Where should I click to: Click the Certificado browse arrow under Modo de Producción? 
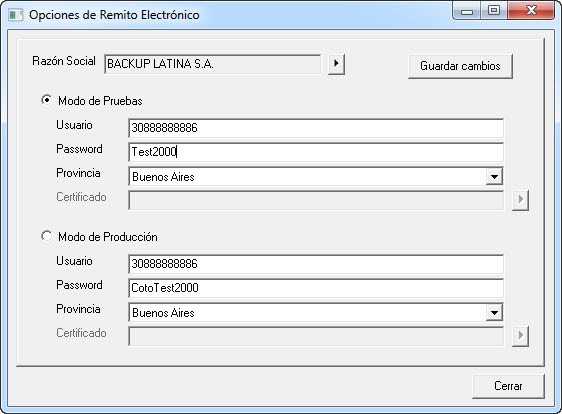point(520,336)
